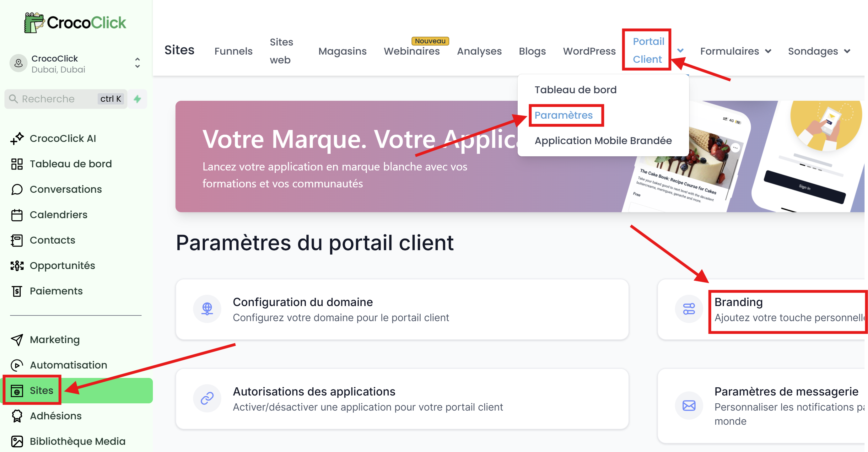Click the Tableau de bord grid icon in sidebar

pyautogui.click(x=17, y=164)
